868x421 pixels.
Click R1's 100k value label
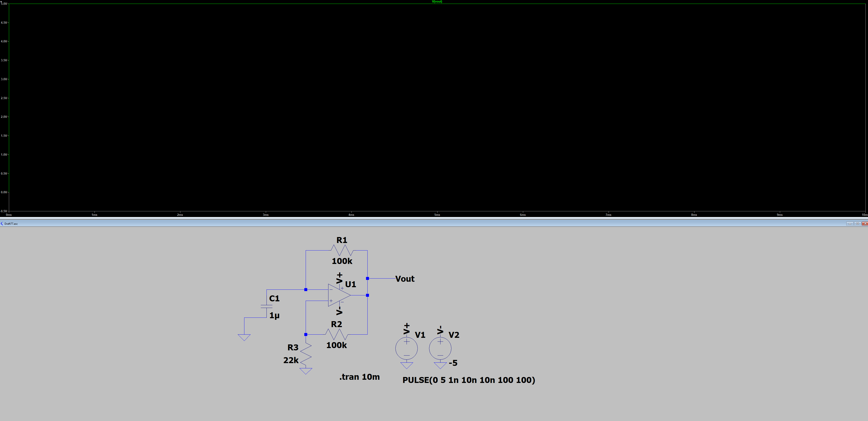click(342, 261)
